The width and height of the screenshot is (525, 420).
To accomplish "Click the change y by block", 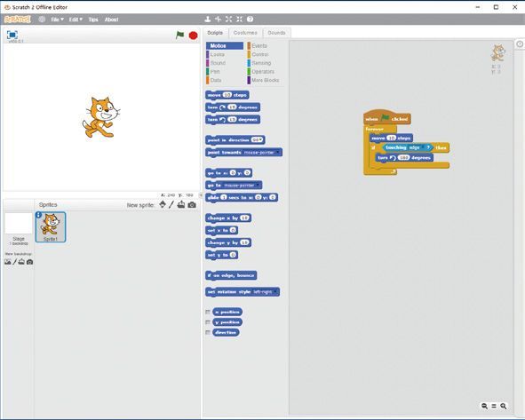I will [x=228, y=242].
